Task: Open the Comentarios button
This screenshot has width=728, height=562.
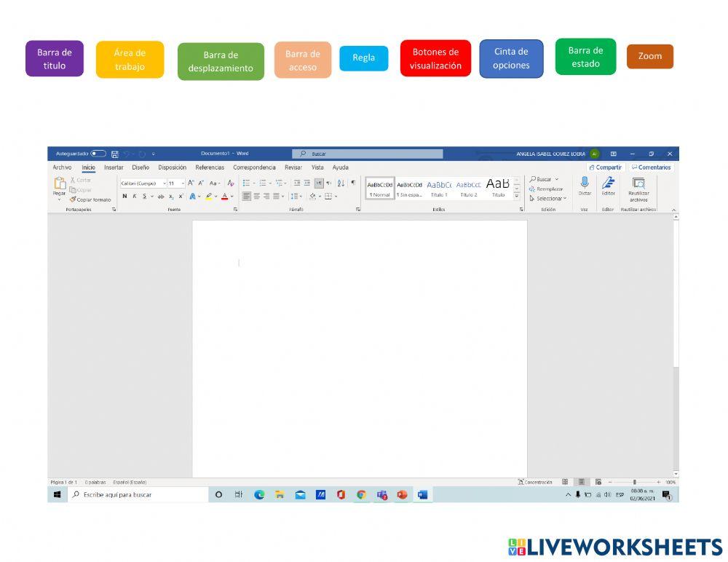Action: click(x=651, y=167)
